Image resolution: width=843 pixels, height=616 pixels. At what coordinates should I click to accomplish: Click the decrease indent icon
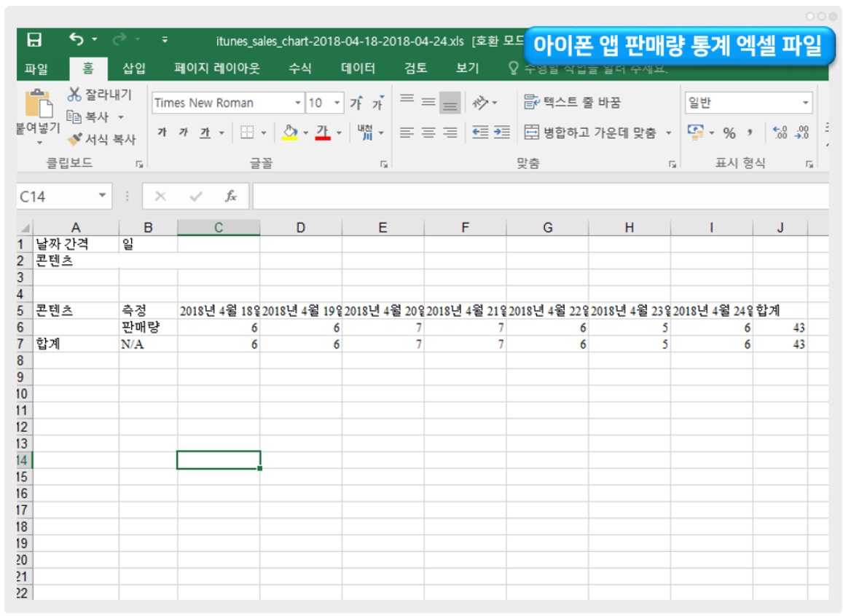tap(480, 132)
